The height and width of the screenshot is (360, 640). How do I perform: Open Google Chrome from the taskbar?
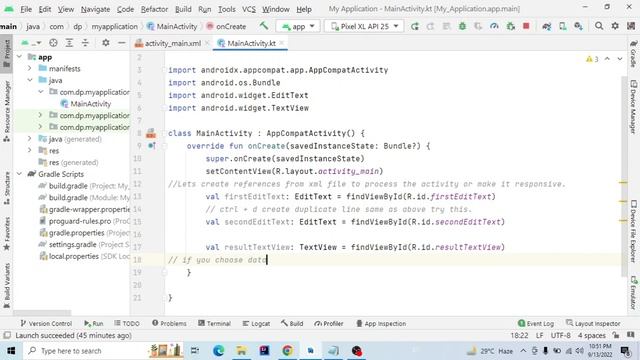pos(287,351)
